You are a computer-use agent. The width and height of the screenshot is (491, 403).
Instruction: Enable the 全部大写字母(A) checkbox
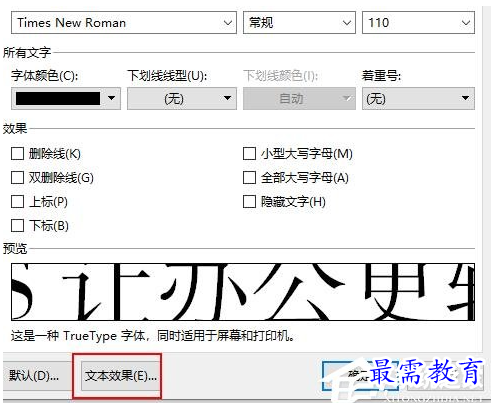(249, 178)
